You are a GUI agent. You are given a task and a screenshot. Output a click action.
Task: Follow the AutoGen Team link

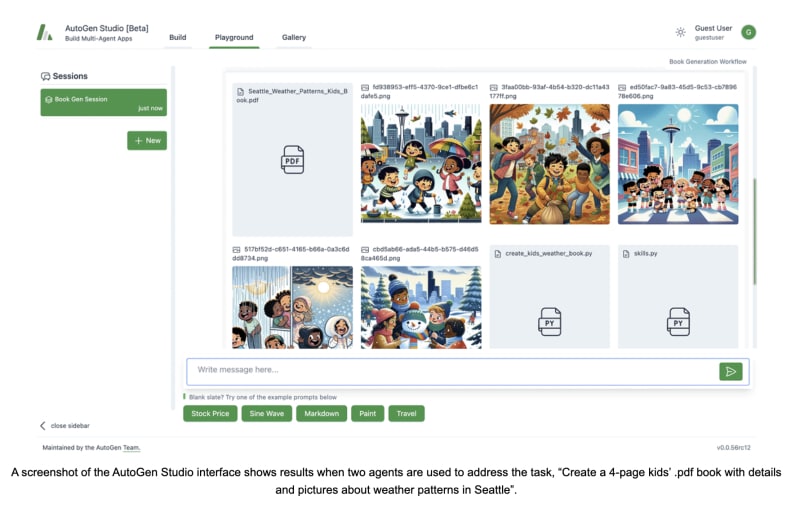[124, 448]
